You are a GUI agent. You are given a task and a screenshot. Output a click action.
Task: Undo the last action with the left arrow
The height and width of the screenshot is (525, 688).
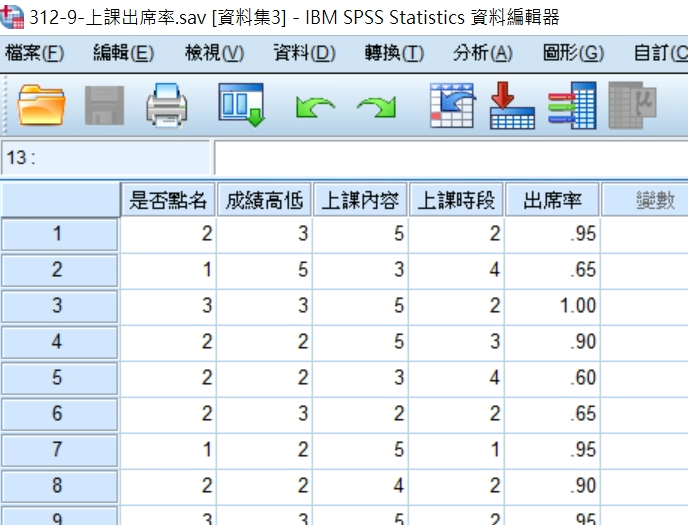(x=314, y=106)
